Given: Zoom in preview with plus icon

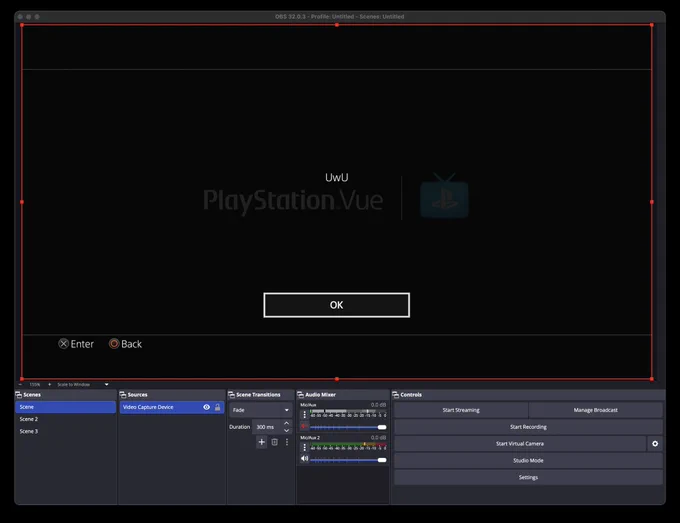Looking at the screenshot, I should pyautogui.click(x=49, y=384).
